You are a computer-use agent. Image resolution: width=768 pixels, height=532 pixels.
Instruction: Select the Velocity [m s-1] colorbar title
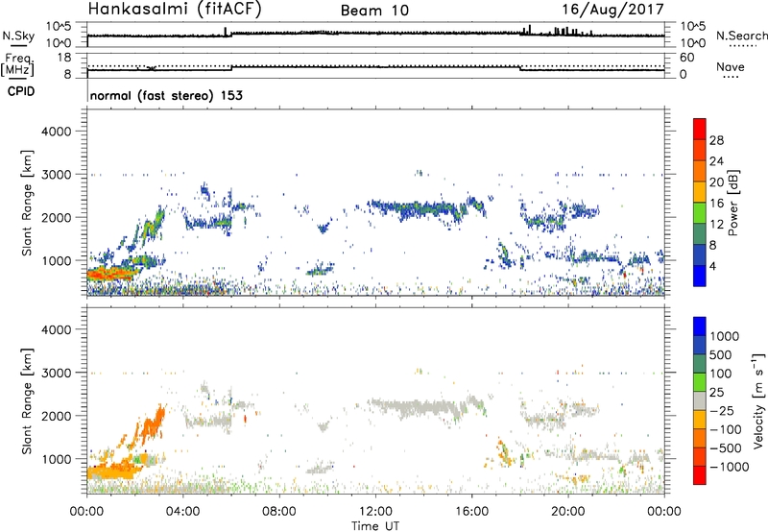[x=758, y=400]
